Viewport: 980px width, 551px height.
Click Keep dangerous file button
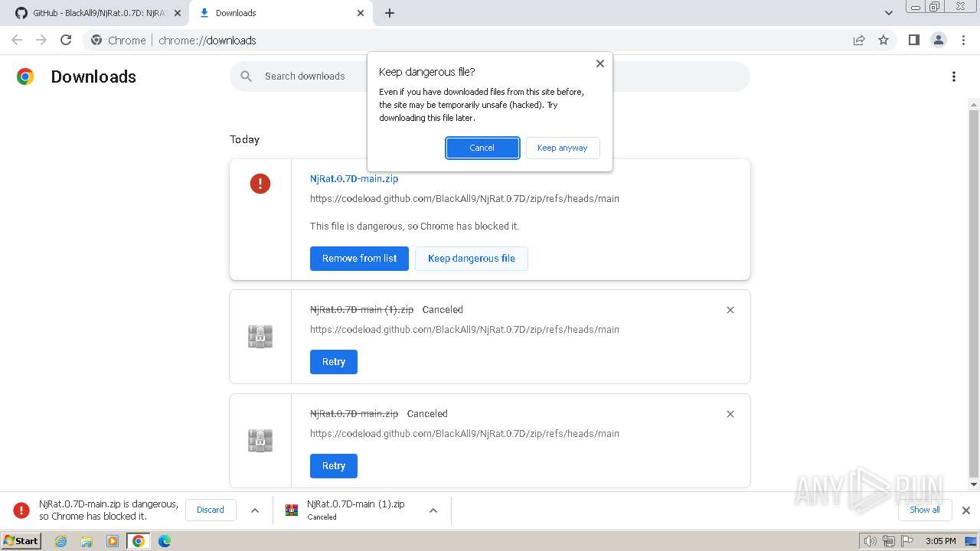[x=472, y=259]
